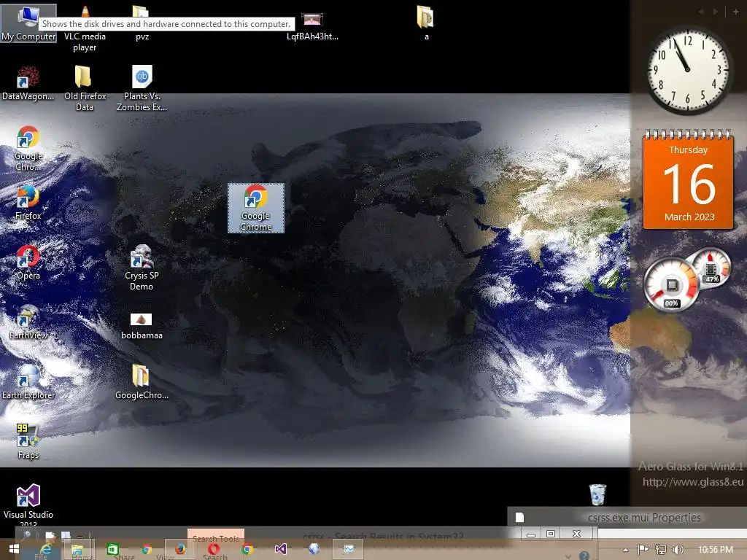Image resolution: width=747 pixels, height=560 pixels.
Task: Click the sidebar add gadget plus button
Action: 735,11
